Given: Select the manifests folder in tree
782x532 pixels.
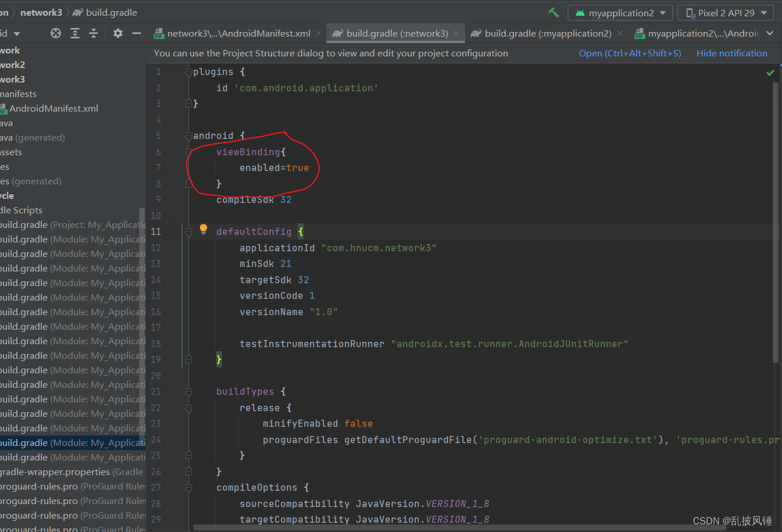Looking at the screenshot, I should pos(18,94).
